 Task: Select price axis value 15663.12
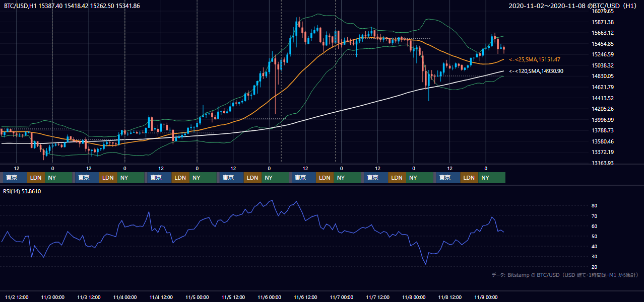pos(602,33)
